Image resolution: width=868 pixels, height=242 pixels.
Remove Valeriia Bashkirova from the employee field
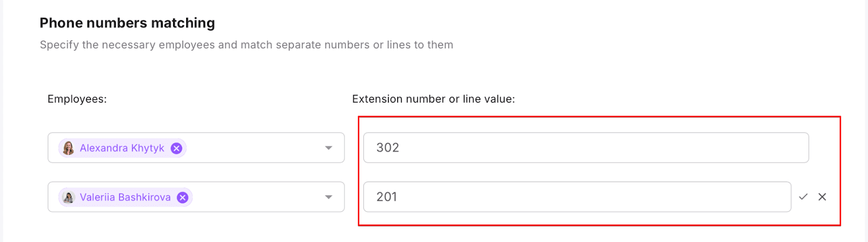tap(183, 198)
